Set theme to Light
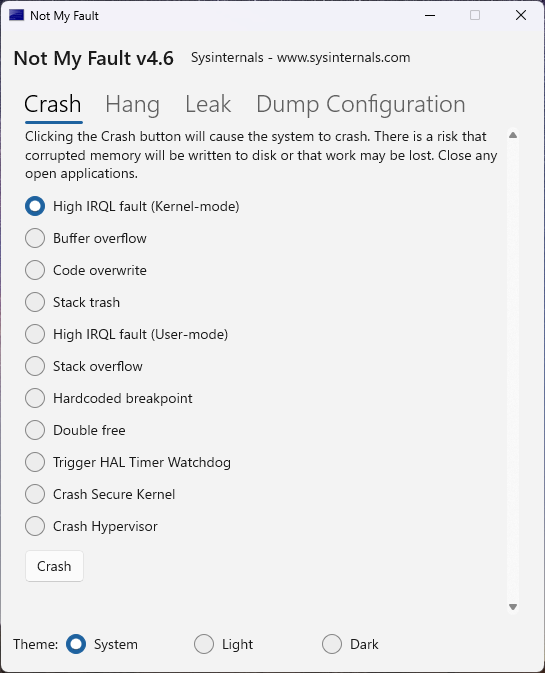Image resolution: width=545 pixels, height=673 pixels. coord(204,644)
